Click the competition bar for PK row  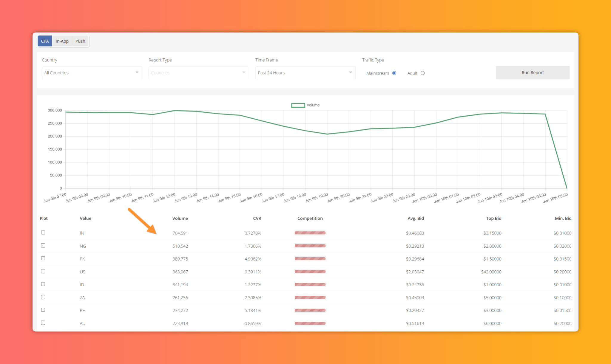(310, 259)
